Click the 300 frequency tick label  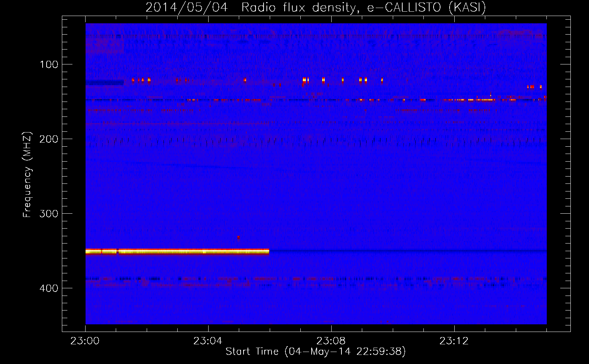click(x=49, y=214)
